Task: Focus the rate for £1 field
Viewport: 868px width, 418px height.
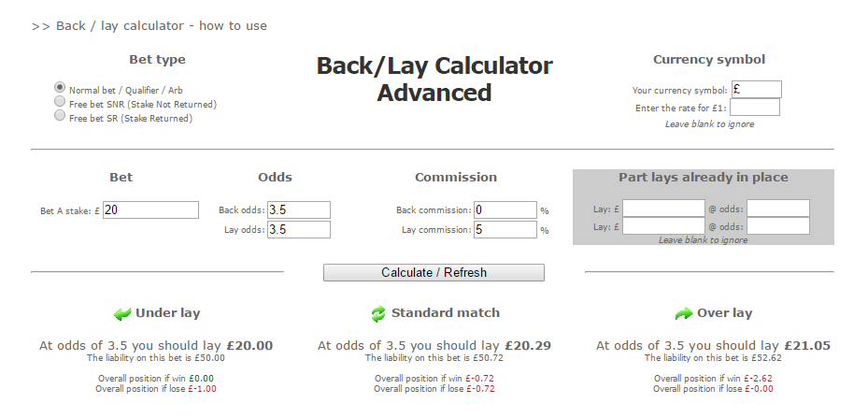Action: pyautogui.click(x=755, y=108)
